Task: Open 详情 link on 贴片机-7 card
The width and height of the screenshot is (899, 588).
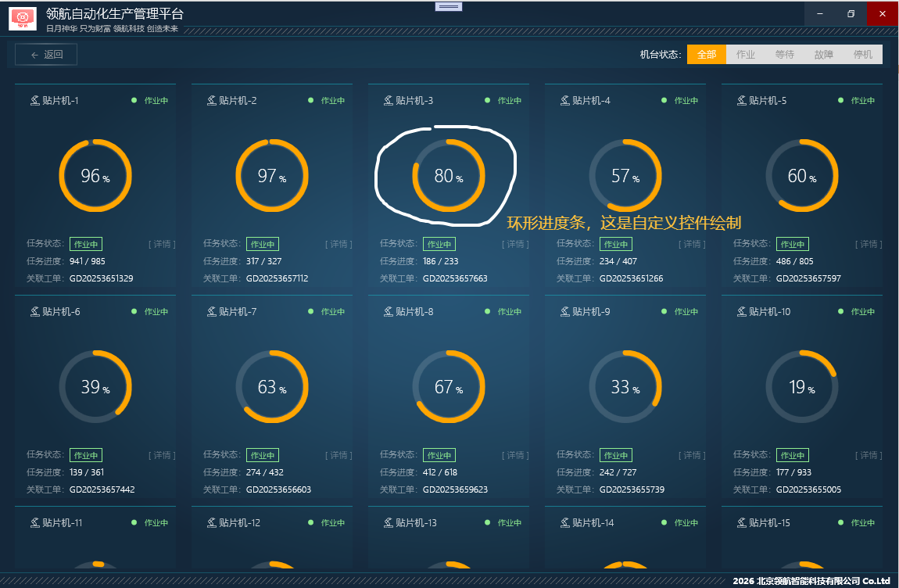Action: pos(338,456)
